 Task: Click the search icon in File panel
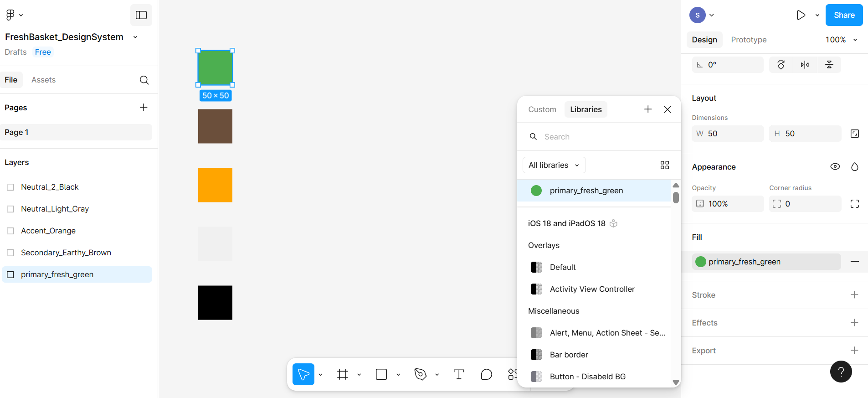point(144,80)
